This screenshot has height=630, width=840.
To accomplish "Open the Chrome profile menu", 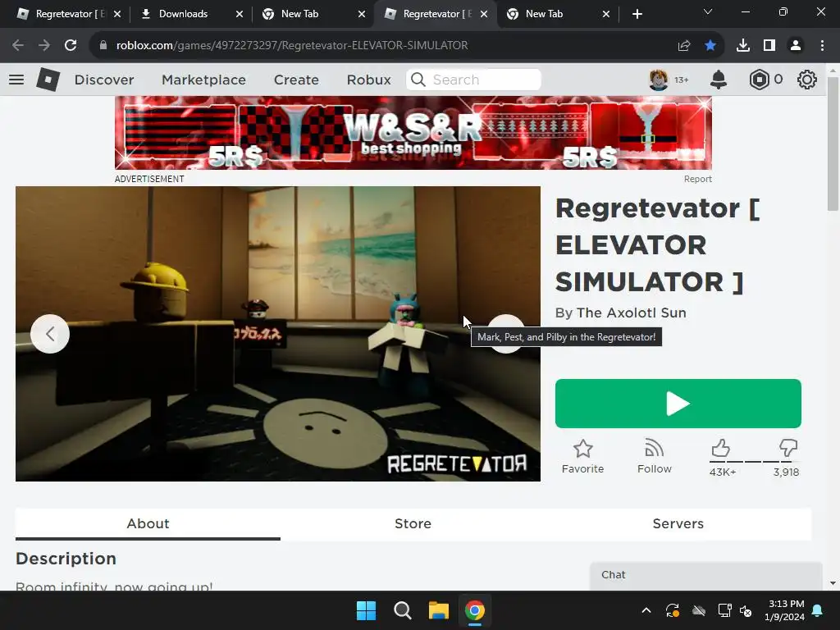I will click(796, 46).
